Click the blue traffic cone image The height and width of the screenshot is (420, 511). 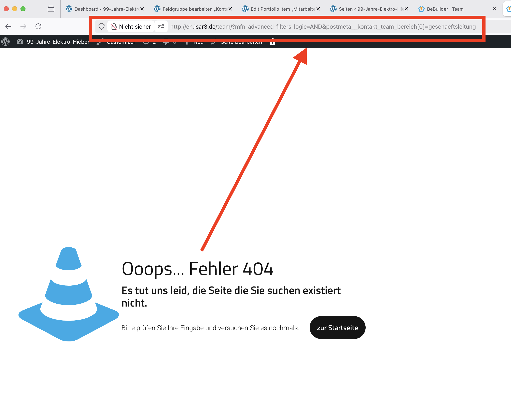coord(69,294)
